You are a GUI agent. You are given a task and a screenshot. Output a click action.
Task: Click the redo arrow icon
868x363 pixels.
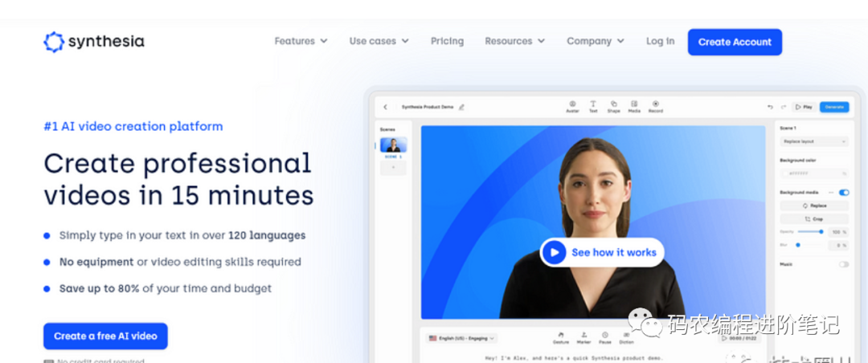784,107
